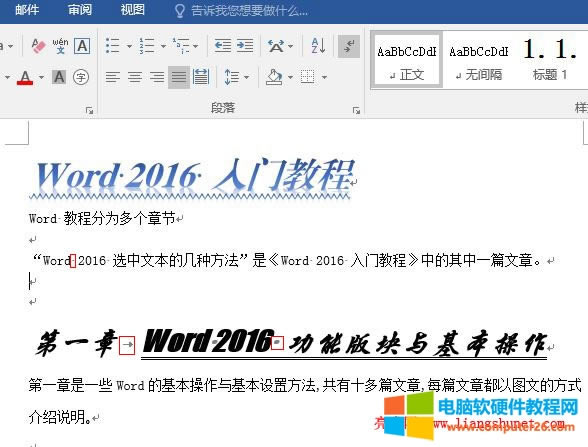Open the Multilevel List dropdown arrow

[x=195, y=46]
